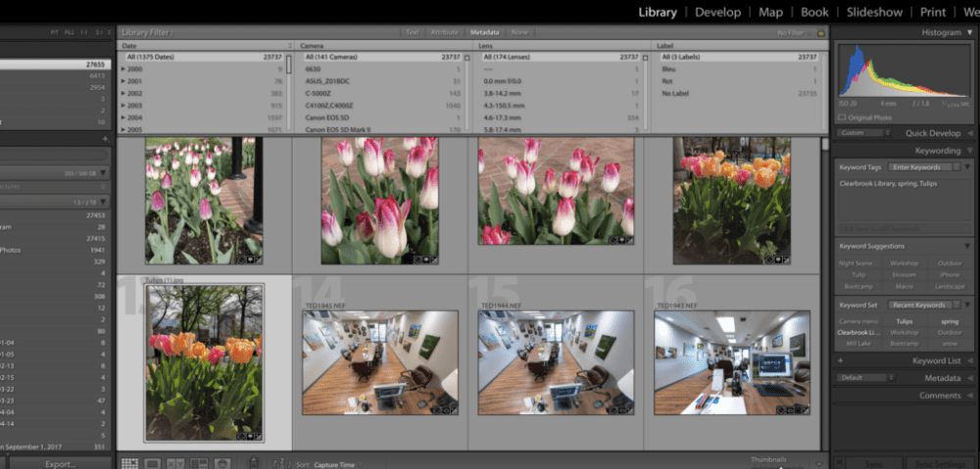Viewport: 980px width, 469px height.
Task: Switch to Slideshow module
Action: click(874, 12)
